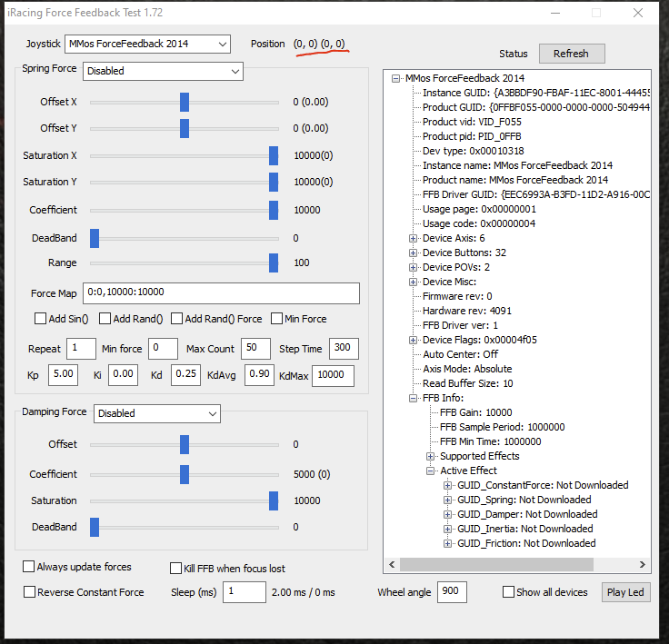Check the Always update forces option
This screenshot has width=669, height=644.
[29, 567]
